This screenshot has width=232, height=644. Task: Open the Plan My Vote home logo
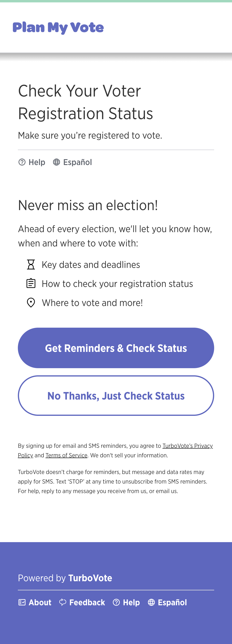click(58, 27)
